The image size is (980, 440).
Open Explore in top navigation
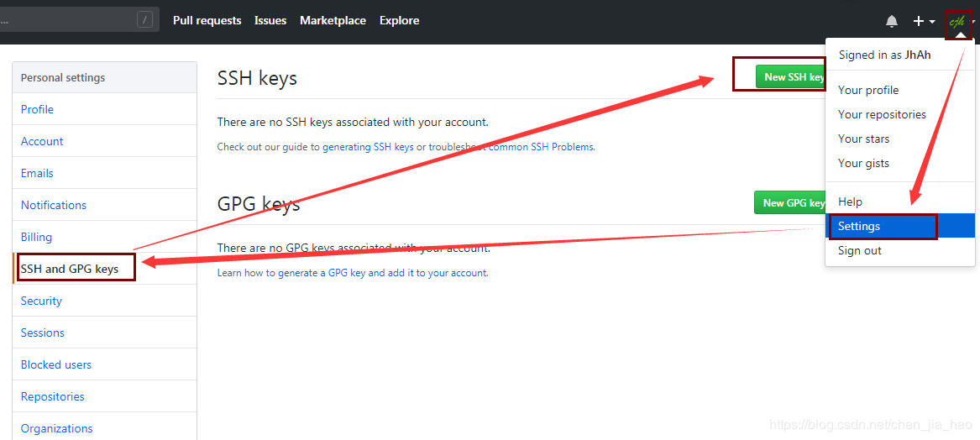click(x=399, y=21)
